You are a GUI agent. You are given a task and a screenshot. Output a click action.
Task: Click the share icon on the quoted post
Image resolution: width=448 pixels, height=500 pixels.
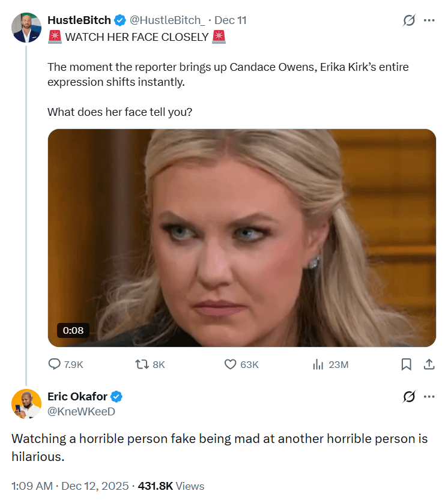pyautogui.click(x=429, y=364)
